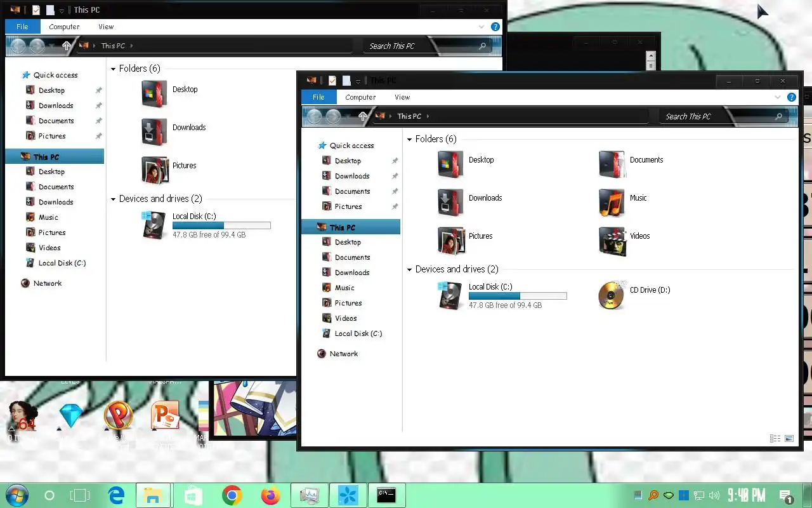Viewport: 812px width, 508px height.
Task: Open blue diamond game shortcut on desktop
Action: pos(71,416)
